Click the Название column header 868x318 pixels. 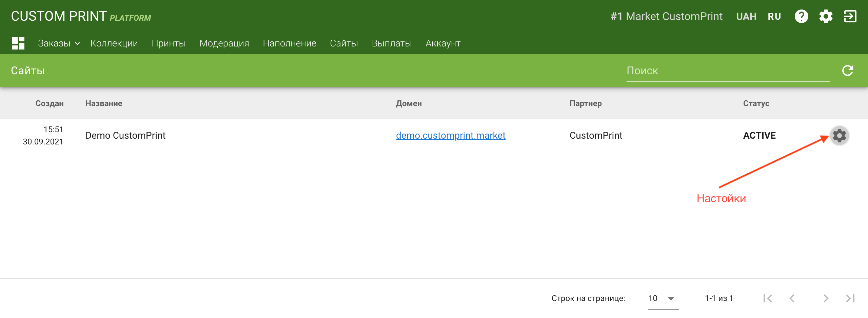pos(104,103)
